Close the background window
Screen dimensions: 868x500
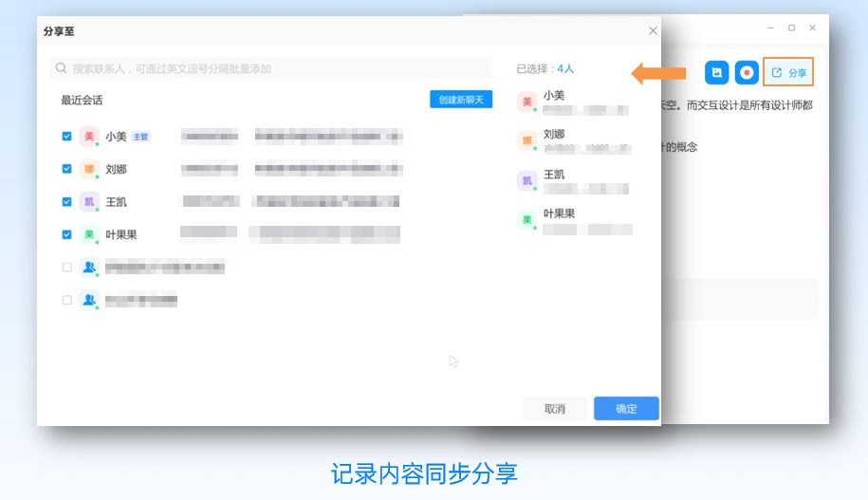click(x=813, y=28)
